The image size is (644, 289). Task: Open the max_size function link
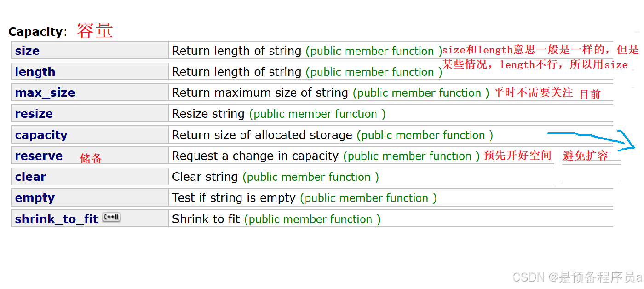point(45,92)
